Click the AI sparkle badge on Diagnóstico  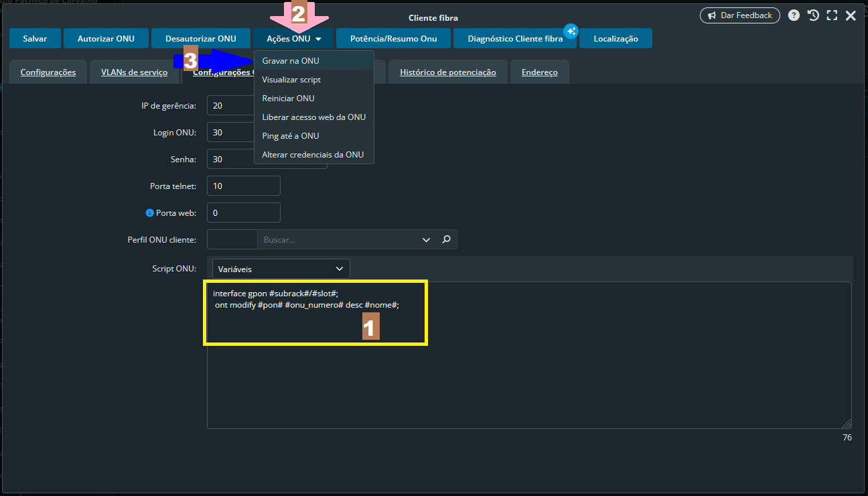click(x=571, y=31)
